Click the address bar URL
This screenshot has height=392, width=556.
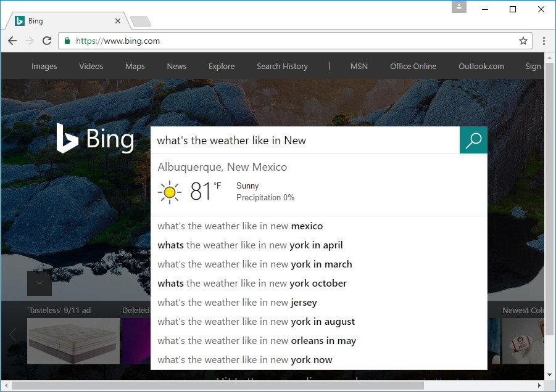pos(118,41)
